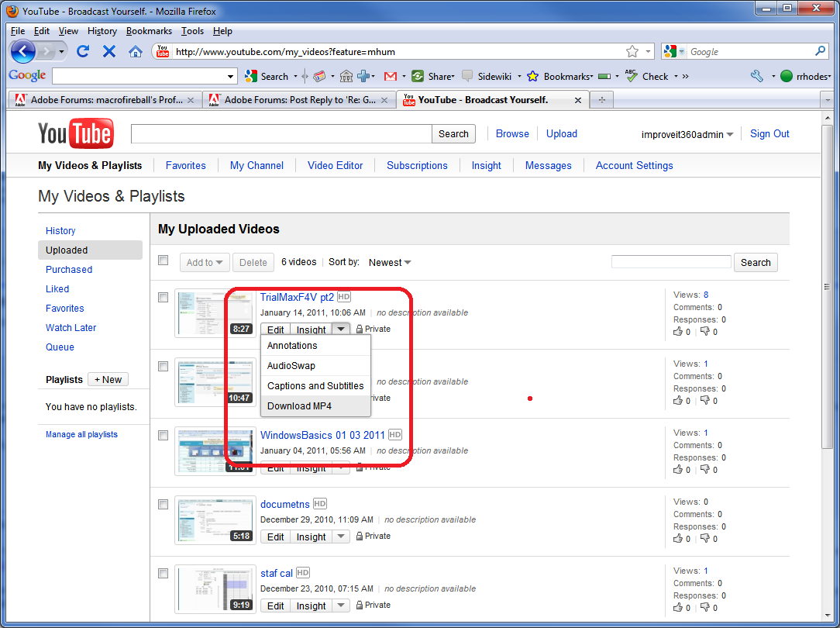Choose AudioSwap in the dropdown menu
Image resolution: width=840 pixels, height=628 pixels.
coord(315,365)
